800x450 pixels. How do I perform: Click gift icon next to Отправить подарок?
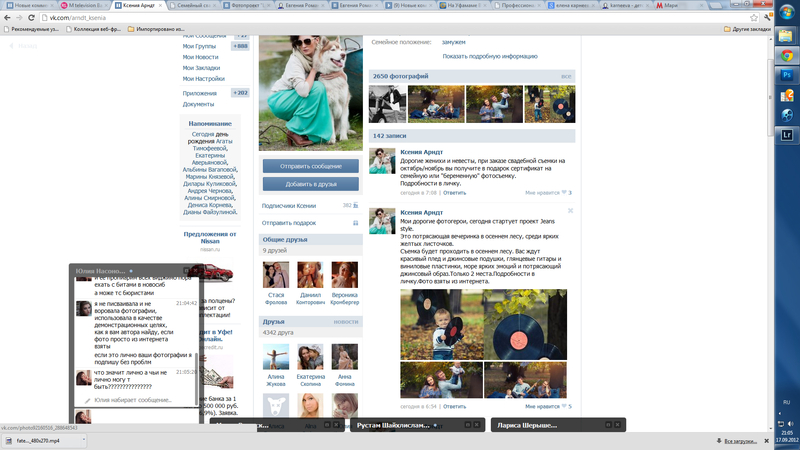tap(355, 223)
